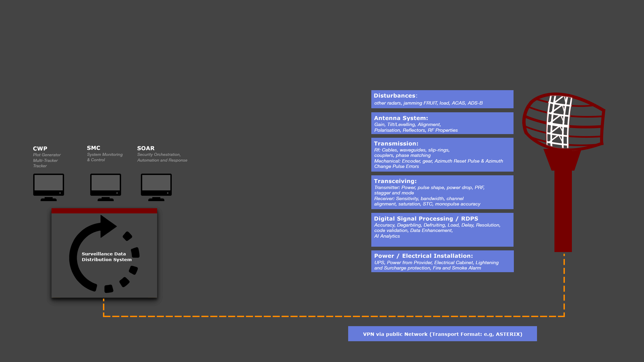Click the VPN via public Network label
The height and width of the screenshot is (362, 644).
[442, 334]
